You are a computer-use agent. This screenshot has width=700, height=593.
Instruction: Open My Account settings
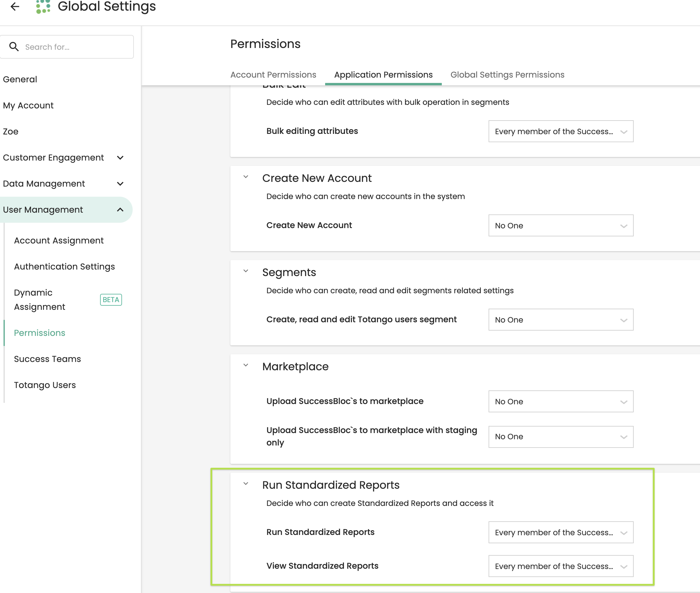[28, 105]
